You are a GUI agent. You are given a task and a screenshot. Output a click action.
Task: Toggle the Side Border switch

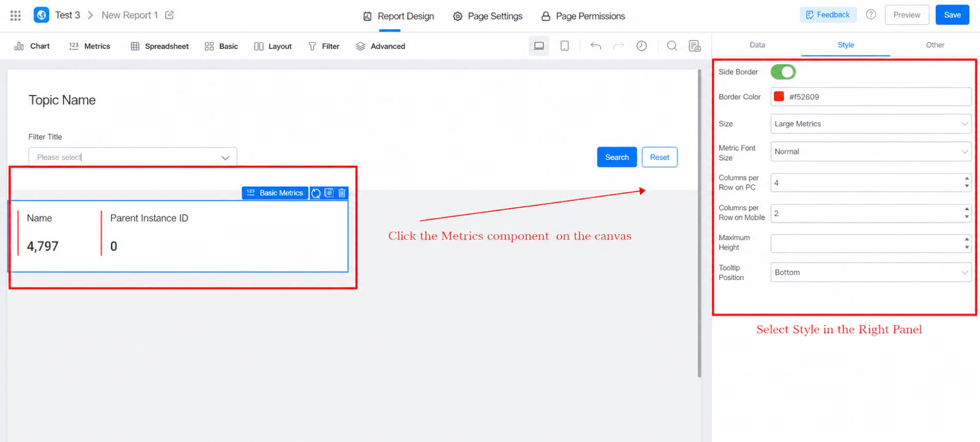pos(783,72)
